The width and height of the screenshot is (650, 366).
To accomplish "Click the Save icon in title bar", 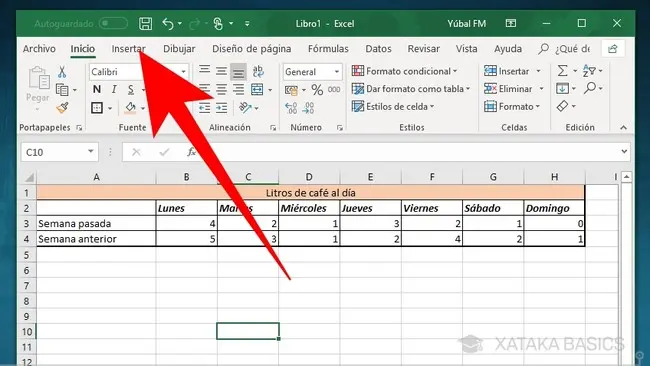I will pyautogui.click(x=145, y=24).
